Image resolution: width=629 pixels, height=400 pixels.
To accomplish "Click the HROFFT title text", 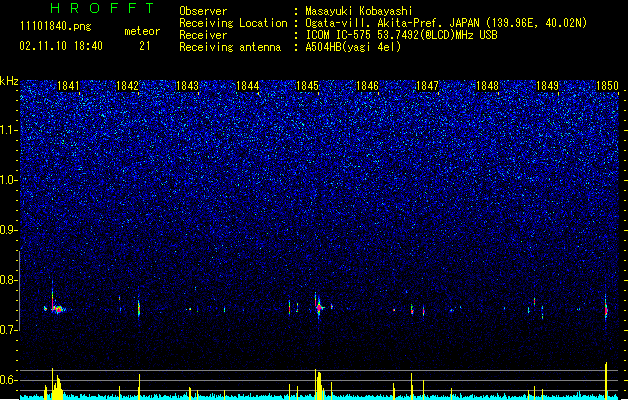I will [x=102, y=8].
